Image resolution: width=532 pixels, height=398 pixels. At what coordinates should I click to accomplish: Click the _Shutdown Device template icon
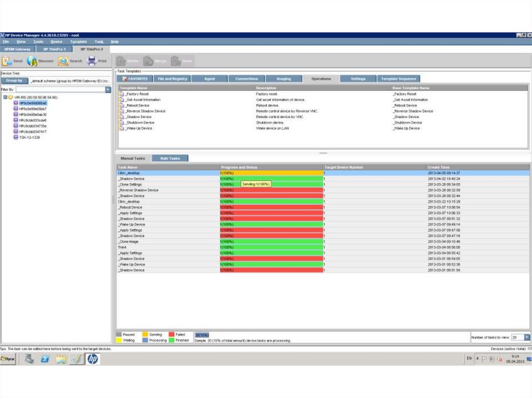coord(122,123)
